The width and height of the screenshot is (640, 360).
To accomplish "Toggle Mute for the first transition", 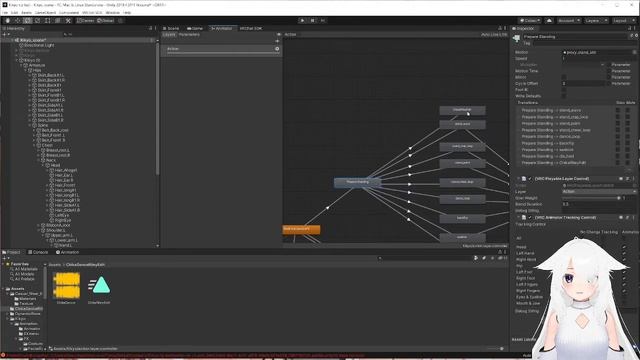I will tap(628, 110).
